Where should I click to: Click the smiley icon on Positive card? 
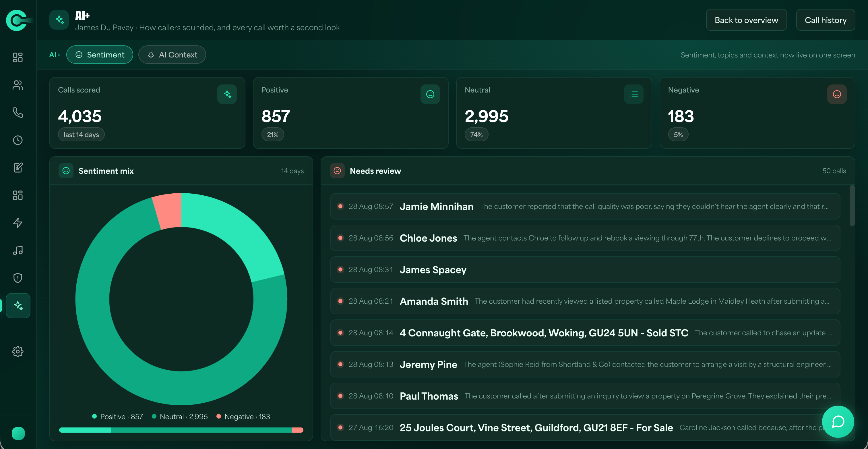click(430, 94)
